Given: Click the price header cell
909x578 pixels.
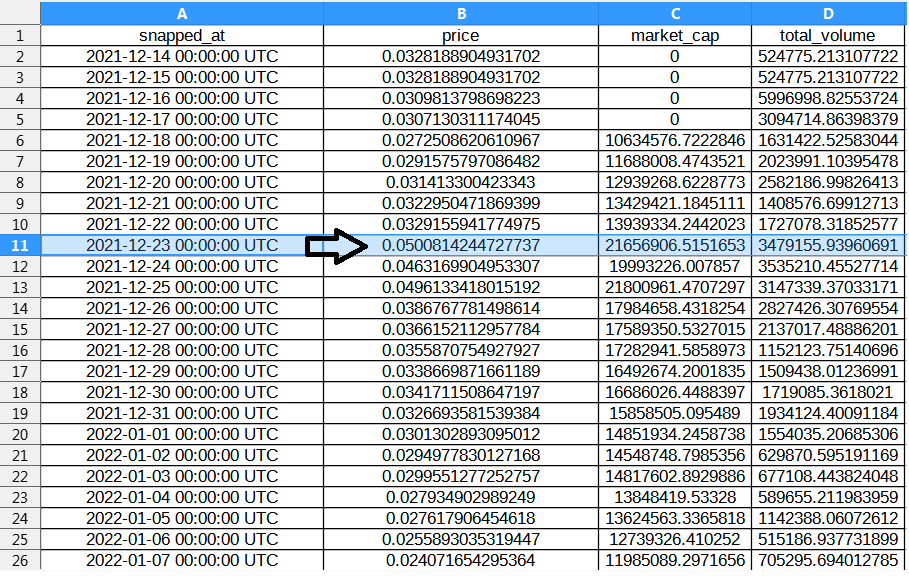Looking at the screenshot, I should [x=461, y=35].
